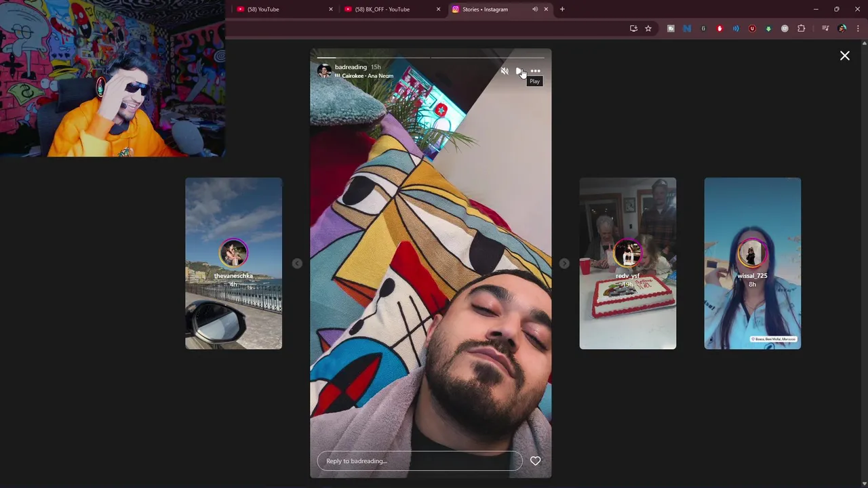Open the Chrome profile avatar
The image size is (868, 488).
tap(842, 28)
